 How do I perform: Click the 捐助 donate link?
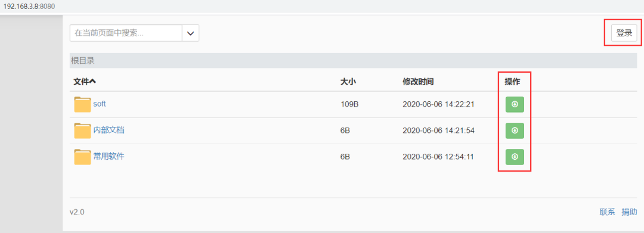pyautogui.click(x=630, y=212)
